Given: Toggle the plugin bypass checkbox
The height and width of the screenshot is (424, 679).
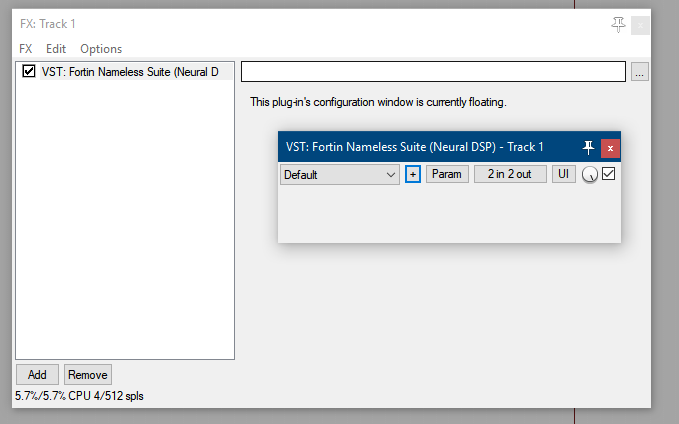Looking at the screenshot, I should click(608, 173).
